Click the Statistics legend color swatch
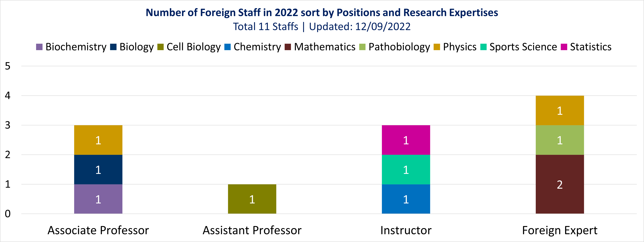 pyautogui.click(x=564, y=47)
